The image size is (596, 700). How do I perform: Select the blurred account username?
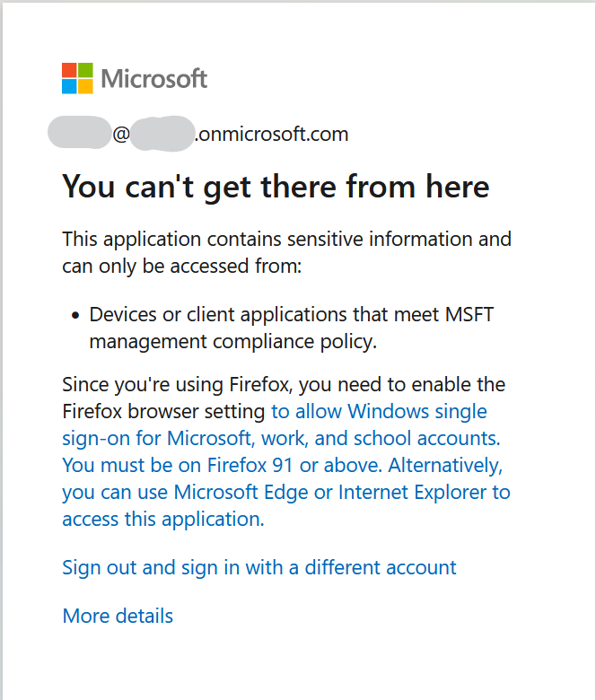tap(80, 134)
